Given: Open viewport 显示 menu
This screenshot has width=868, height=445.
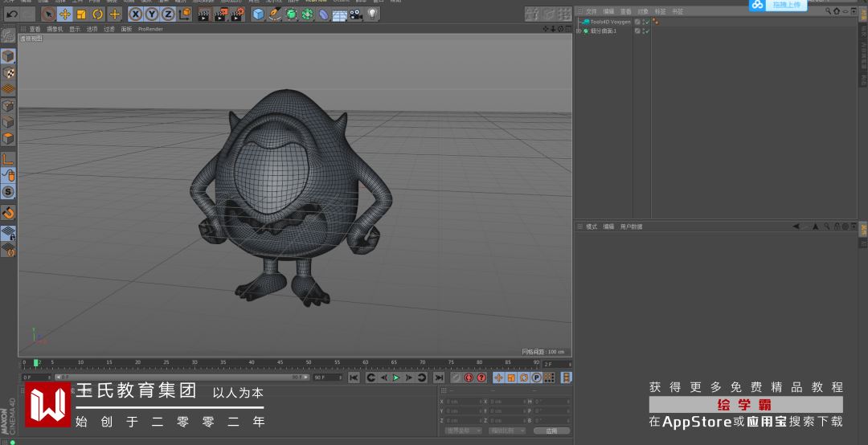Looking at the screenshot, I should click(x=75, y=29).
